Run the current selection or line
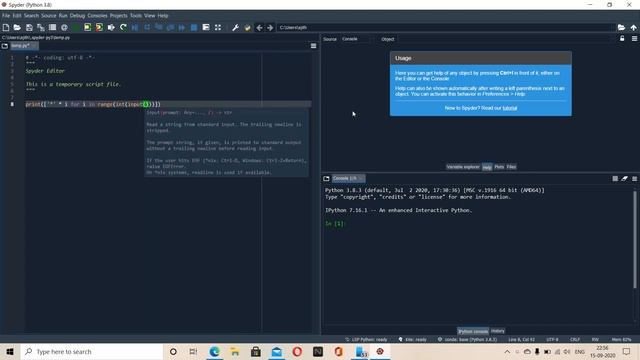Image resolution: width=640 pixels, height=360 pixels. (111, 27)
